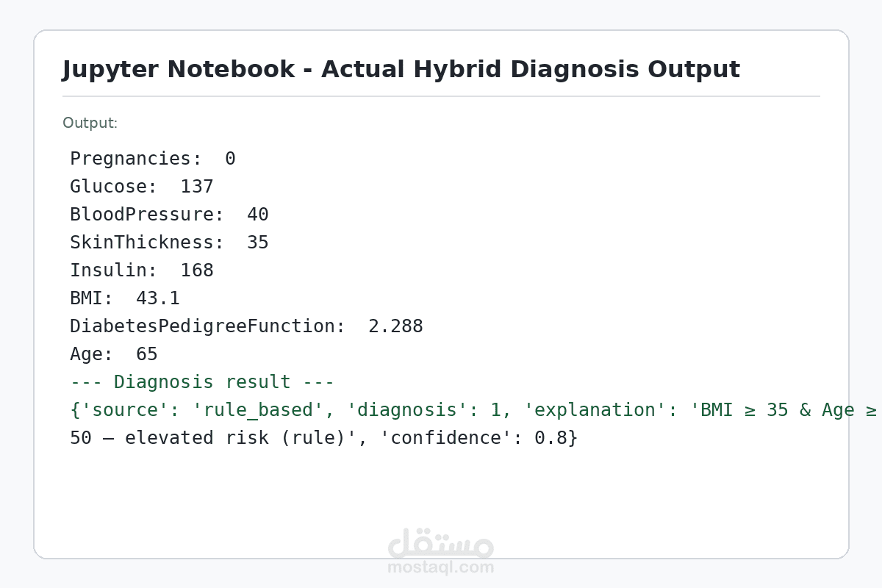Click the divider under the title
Image resolution: width=882 pixels, height=588 pixels.
point(441,96)
